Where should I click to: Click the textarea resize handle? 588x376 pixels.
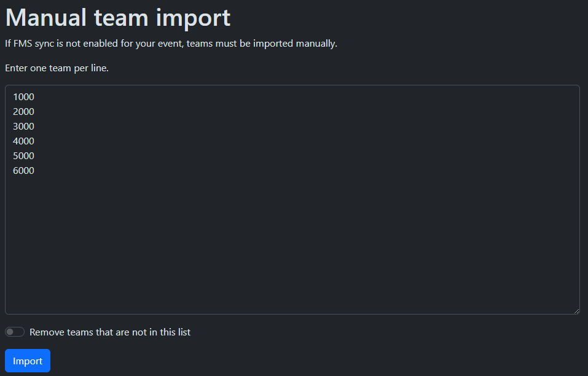coord(576,310)
